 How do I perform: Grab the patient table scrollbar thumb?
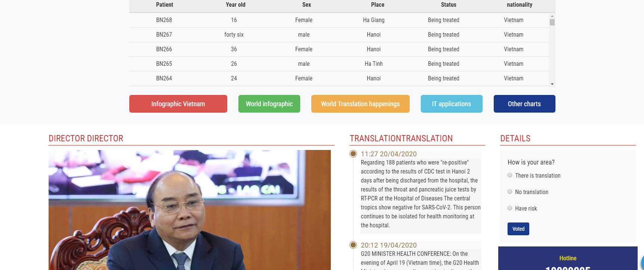(552, 22)
